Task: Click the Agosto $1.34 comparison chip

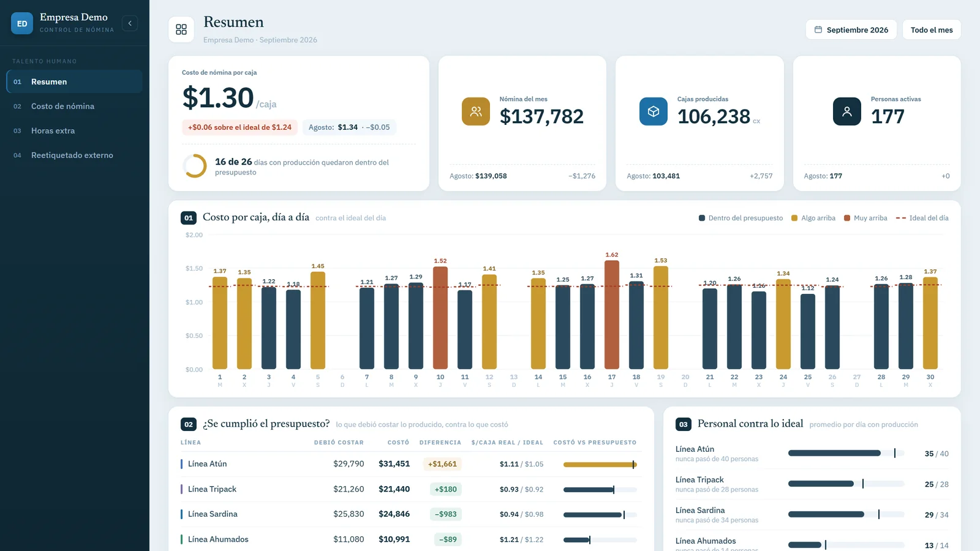Action: point(349,127)
